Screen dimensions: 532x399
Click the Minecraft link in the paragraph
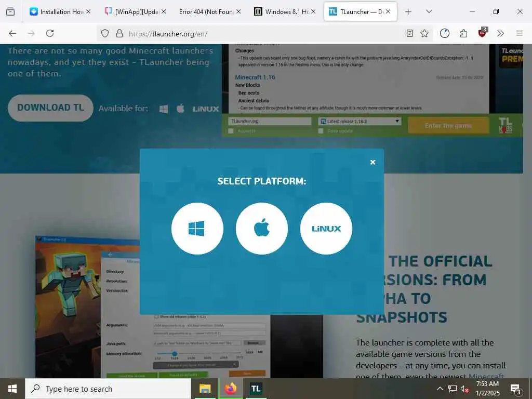(x=486, y=376)
